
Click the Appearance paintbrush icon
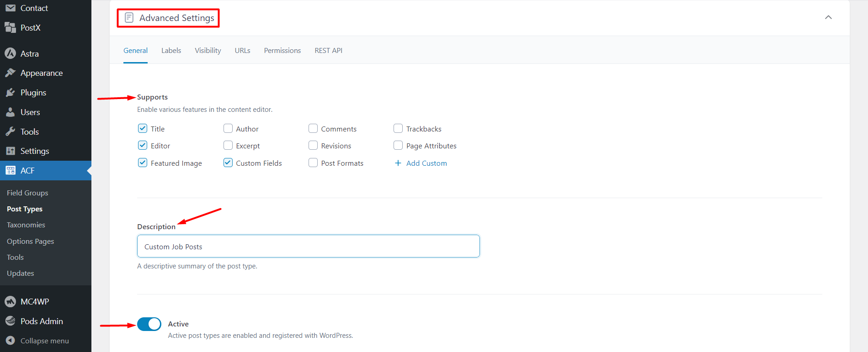click(10, 73)
